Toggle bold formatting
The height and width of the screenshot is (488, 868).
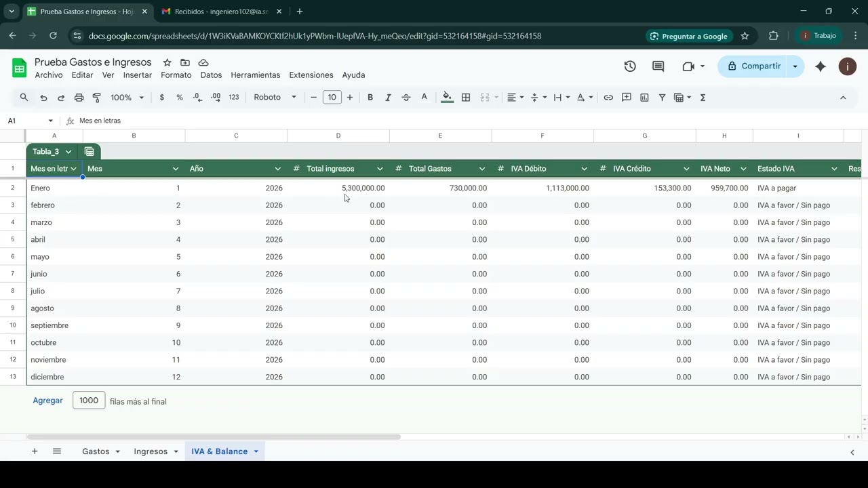370,98
